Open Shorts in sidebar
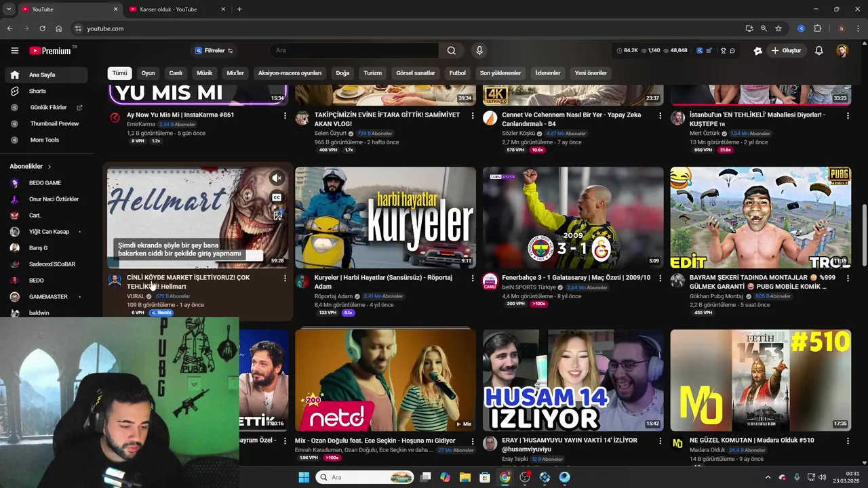The image size is (868, 488). click(46, 91)
